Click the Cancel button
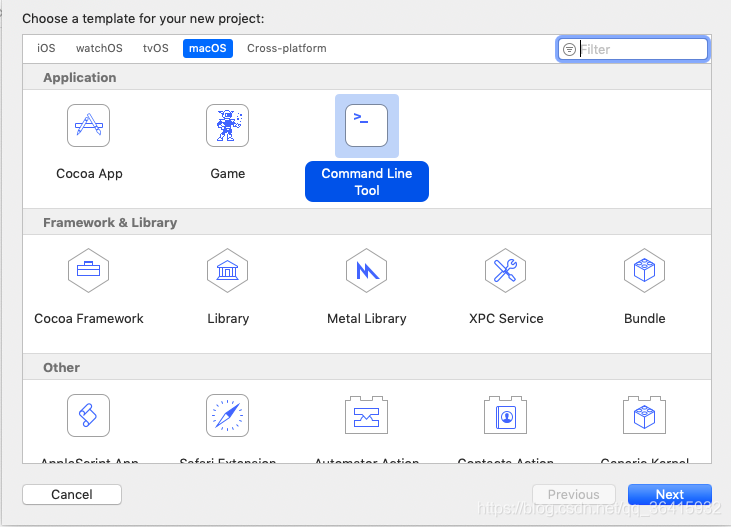This screenshot has width=731, height=527. pyautogui.click(x=72, y=494)
